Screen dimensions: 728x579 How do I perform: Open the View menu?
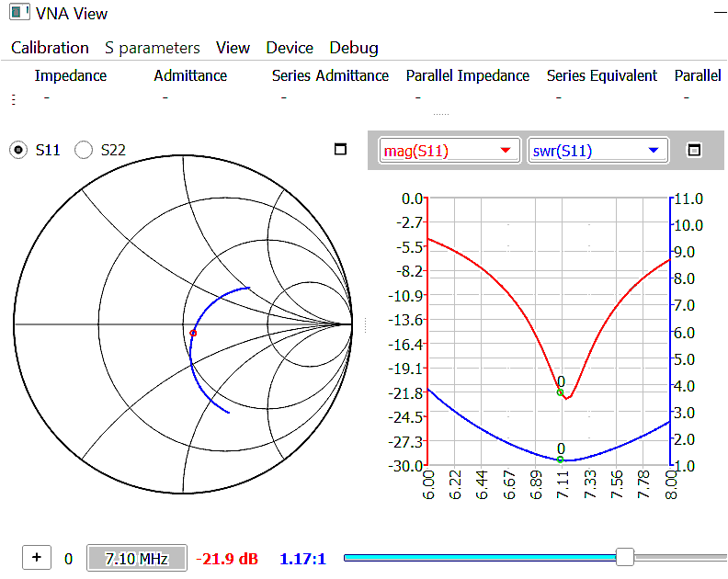[233, 48]
